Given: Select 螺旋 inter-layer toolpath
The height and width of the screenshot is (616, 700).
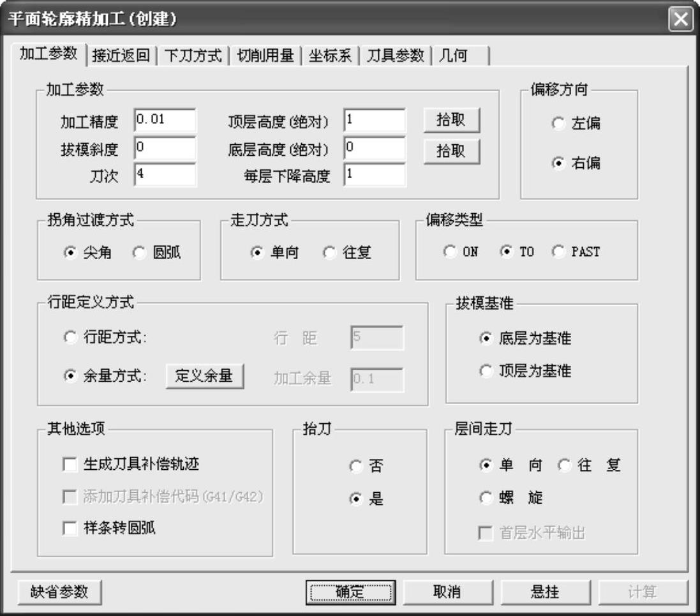Looking at the screenshot, I should tap(487, 498).
